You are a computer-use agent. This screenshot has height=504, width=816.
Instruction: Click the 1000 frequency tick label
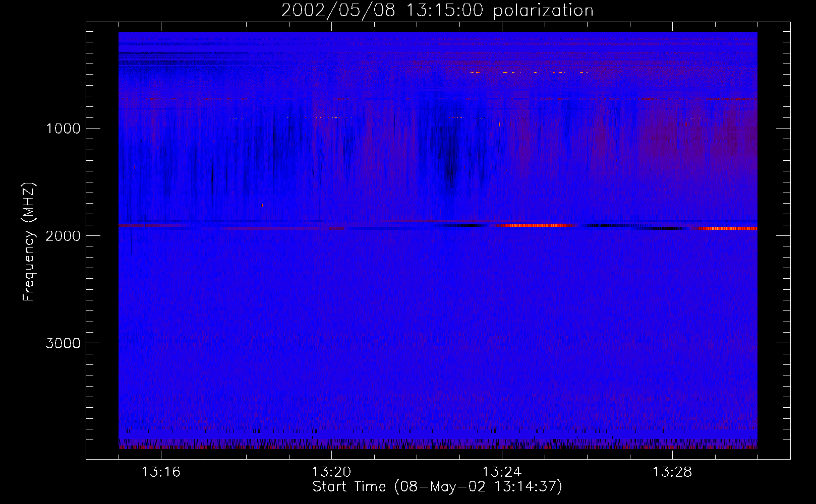coord(63,129)
